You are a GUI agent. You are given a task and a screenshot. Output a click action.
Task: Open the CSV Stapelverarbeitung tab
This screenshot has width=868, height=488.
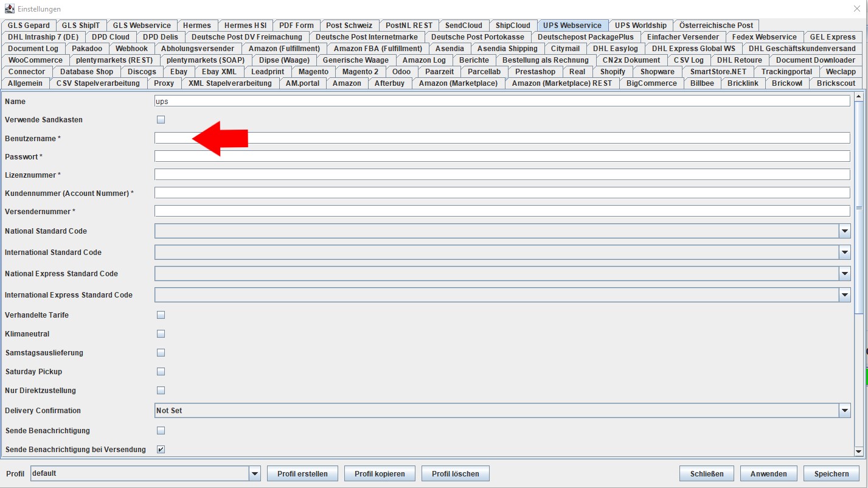tap(98, 83)
